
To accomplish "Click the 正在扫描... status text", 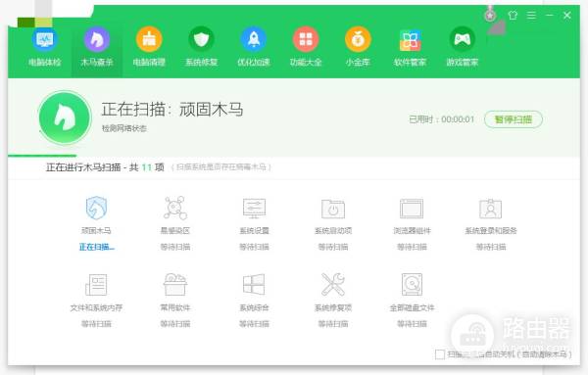I will (x=97, y=247).
